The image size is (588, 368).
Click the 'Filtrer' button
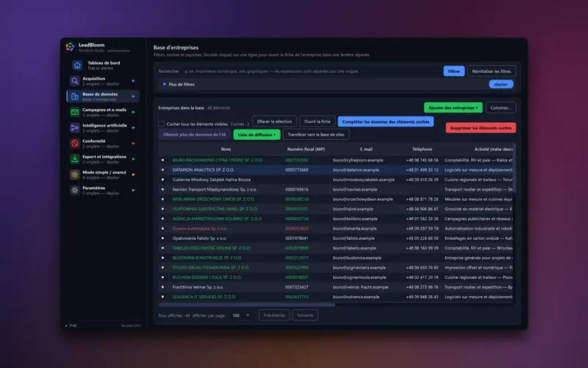453,71
